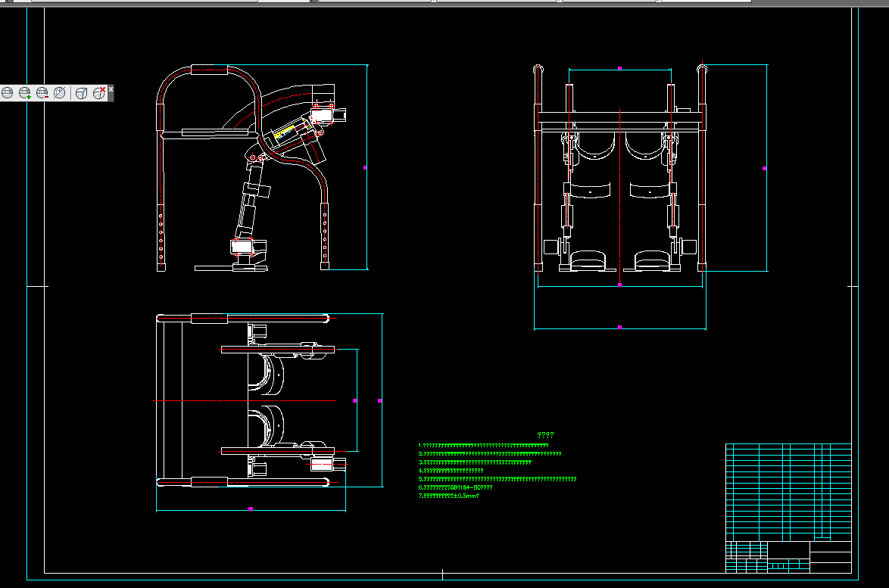Click the grip on the side view height dimension
The image size is (889, 588).
[365, 168]
